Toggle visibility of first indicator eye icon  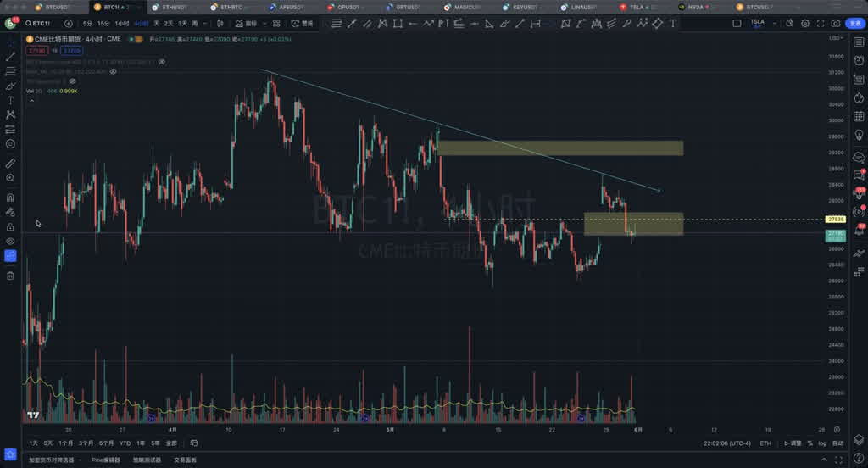pyautogui.click(x=162, y=62)
